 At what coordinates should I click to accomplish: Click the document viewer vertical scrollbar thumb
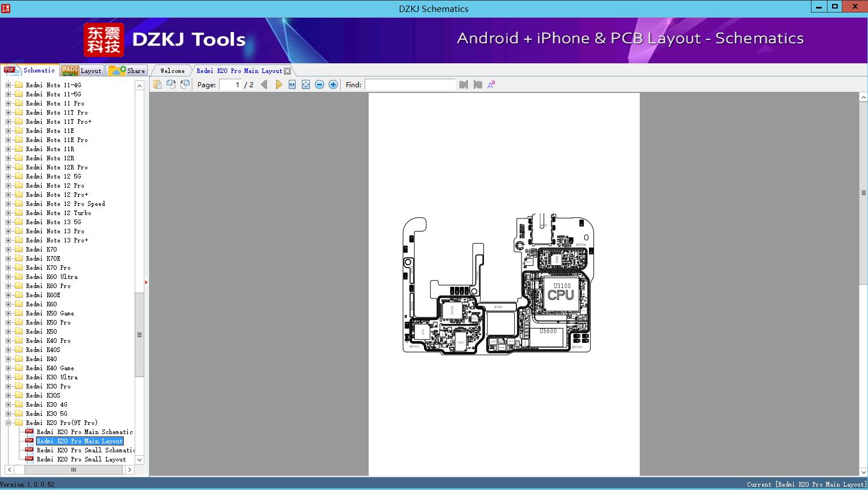pos(863,193)
